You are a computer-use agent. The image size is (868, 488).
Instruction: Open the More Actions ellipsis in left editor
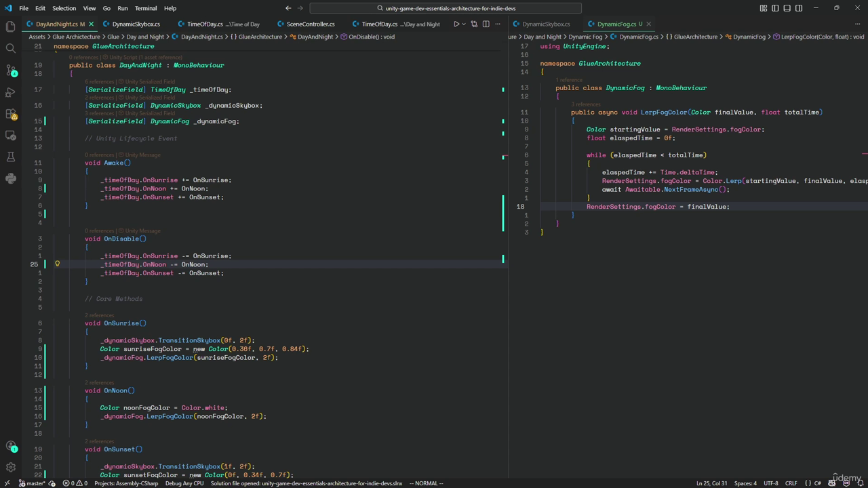coord(498,24)
